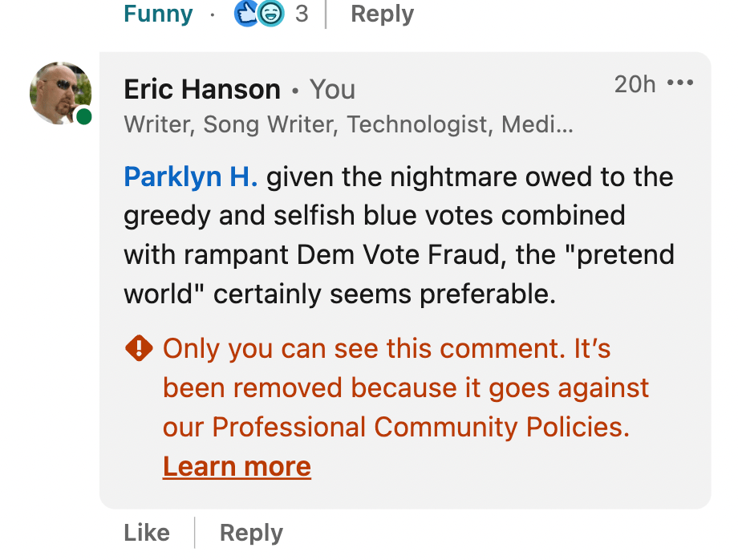Click the blue thumbs-up reaction icon
The height and width of the screenshot is (560, 738).
[x=246, y=14]
